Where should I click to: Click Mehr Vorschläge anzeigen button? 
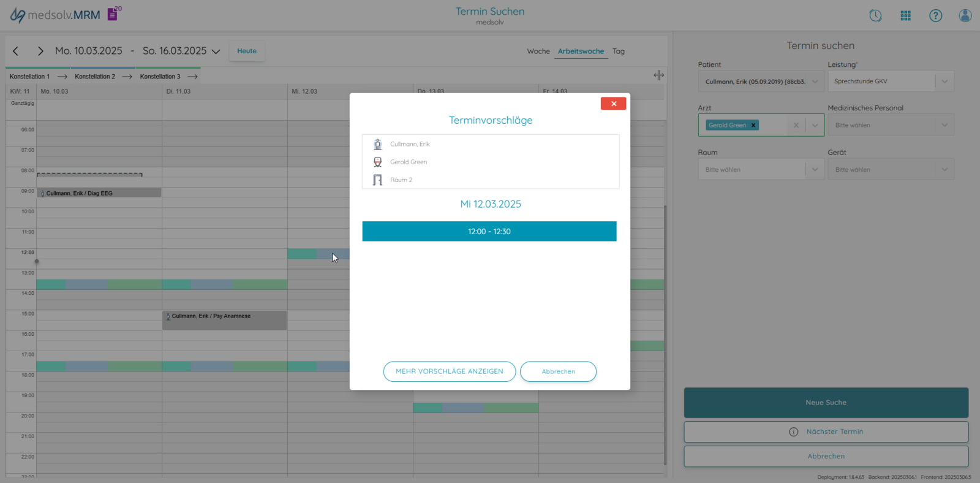pyautogui.click(x=450, y=371)
